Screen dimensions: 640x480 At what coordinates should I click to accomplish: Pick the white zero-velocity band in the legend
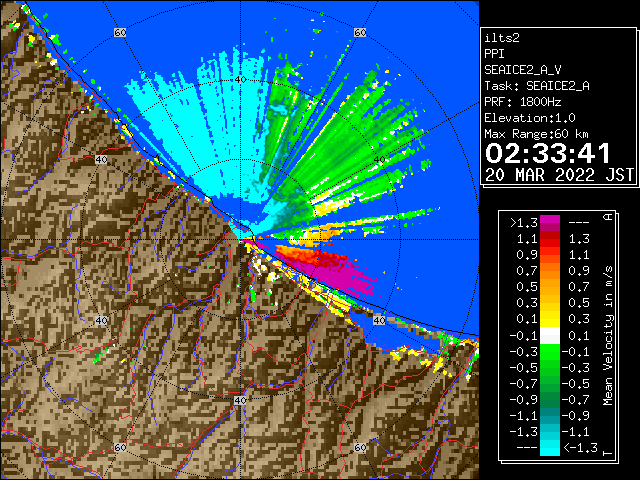coord(550,336)
